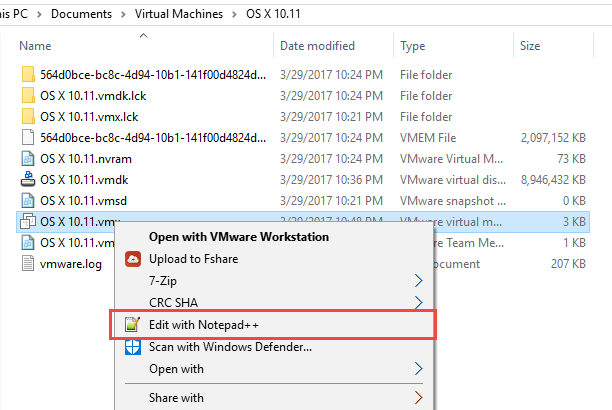The height and width of the screenshot is (410, 612).
Task: Click the Windows Defender shield icon
Action: (132, 347)
